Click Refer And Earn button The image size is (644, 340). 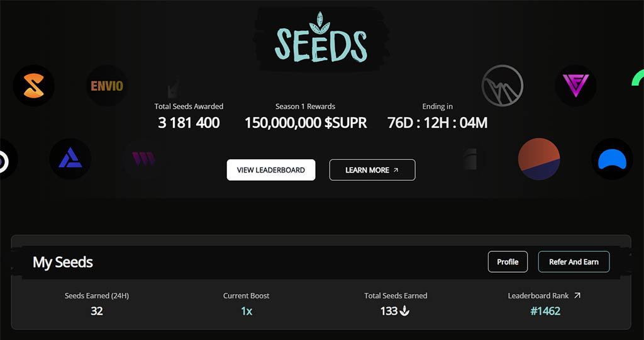[574, 261]
